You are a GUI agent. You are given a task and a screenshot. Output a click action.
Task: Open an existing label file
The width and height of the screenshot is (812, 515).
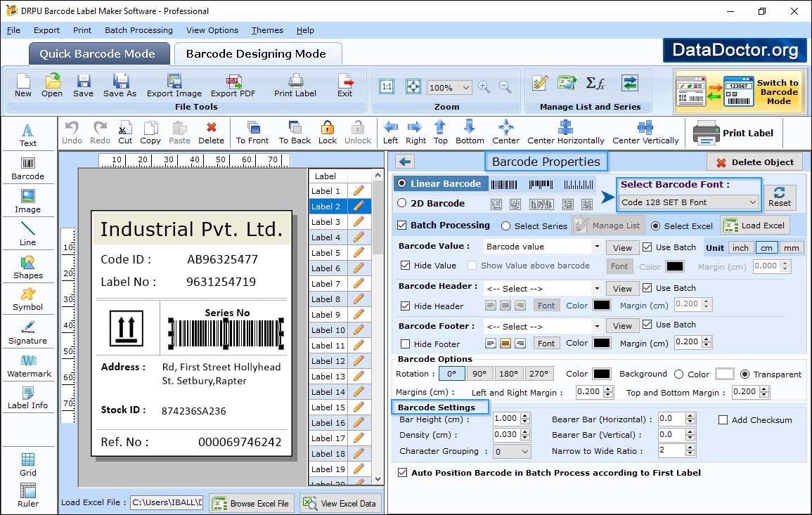coord(52,86)
